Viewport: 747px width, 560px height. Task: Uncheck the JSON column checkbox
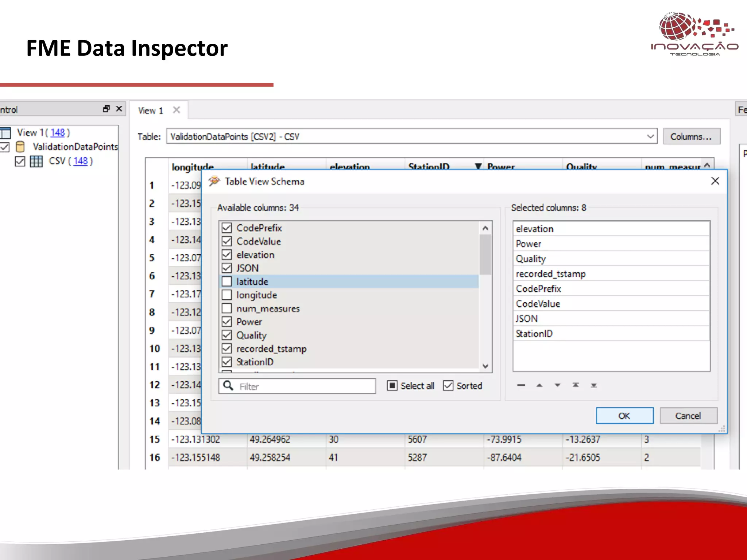tap(227, 268)
